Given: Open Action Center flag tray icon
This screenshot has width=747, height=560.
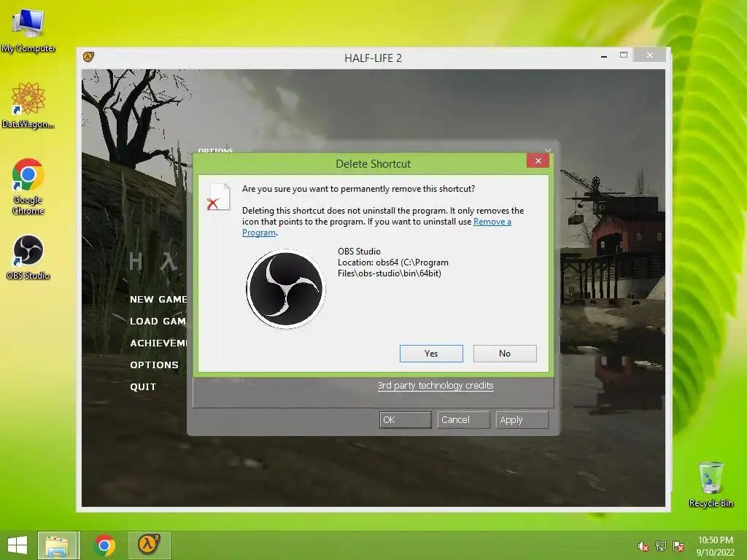Looking at the screenshot, I should click(678, 546).
